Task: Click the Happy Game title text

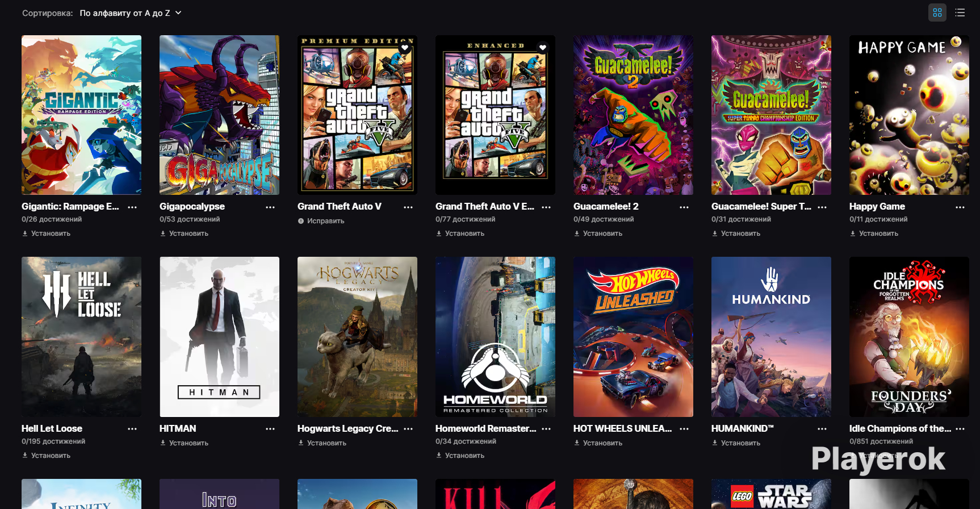Action: click(x=877, y=207)
